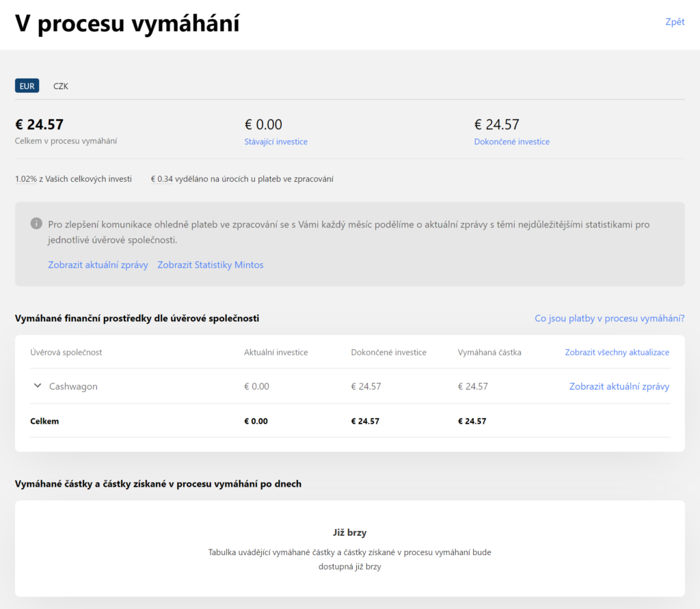Click Cashwagon's € 0.00 current investment cell
The height and width of the screenshot is (609, 700).
[x=257, y=387]
